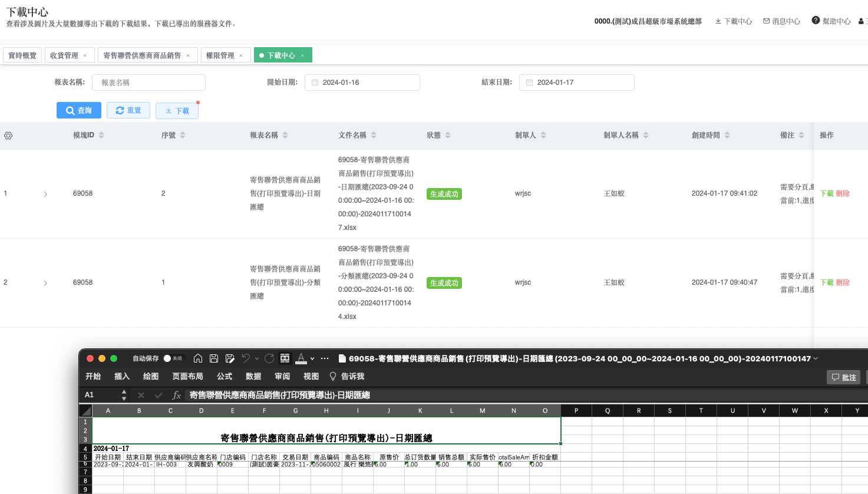Image resolution: width=868 pixels, height=494 pixels.
Task: Expand row 1 with the chevron
Action: 45,194
